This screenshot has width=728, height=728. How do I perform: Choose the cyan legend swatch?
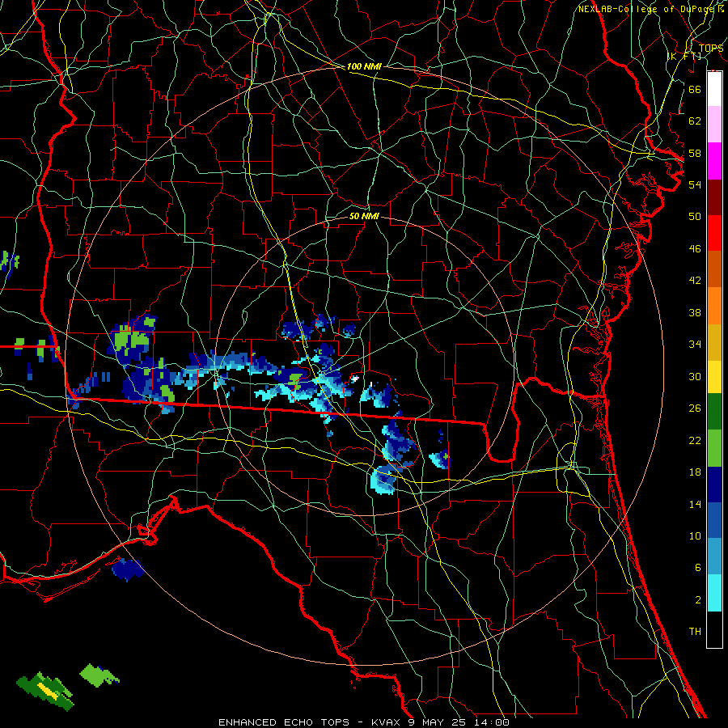(x=714, y=593)
